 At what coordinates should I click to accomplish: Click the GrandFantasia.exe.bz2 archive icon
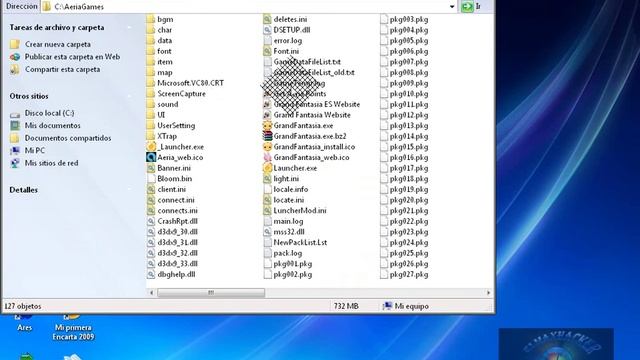267,136
